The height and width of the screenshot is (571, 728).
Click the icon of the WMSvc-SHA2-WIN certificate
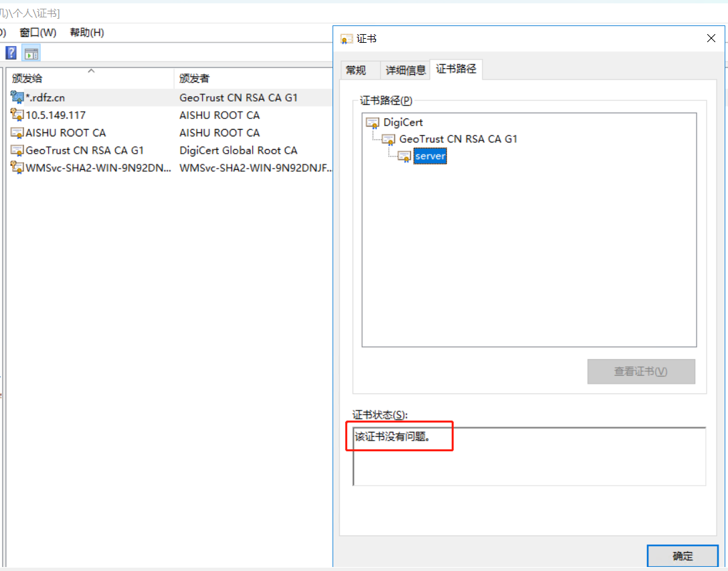(17, 167)
